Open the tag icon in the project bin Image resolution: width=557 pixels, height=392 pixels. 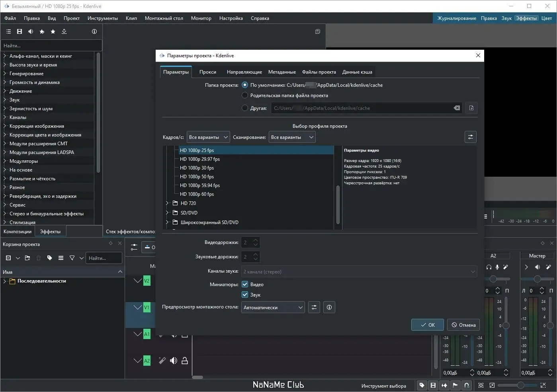click(x=50, y=258)
